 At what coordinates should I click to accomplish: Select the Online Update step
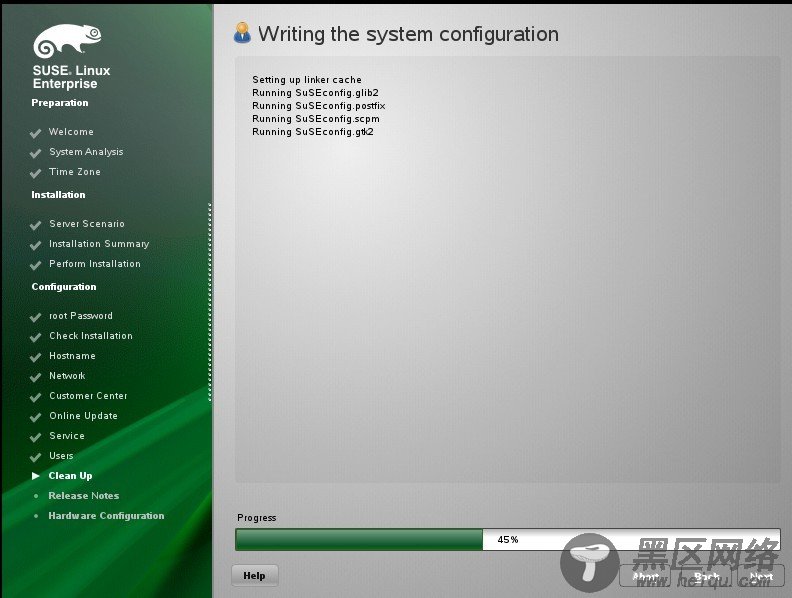point(83,416)
